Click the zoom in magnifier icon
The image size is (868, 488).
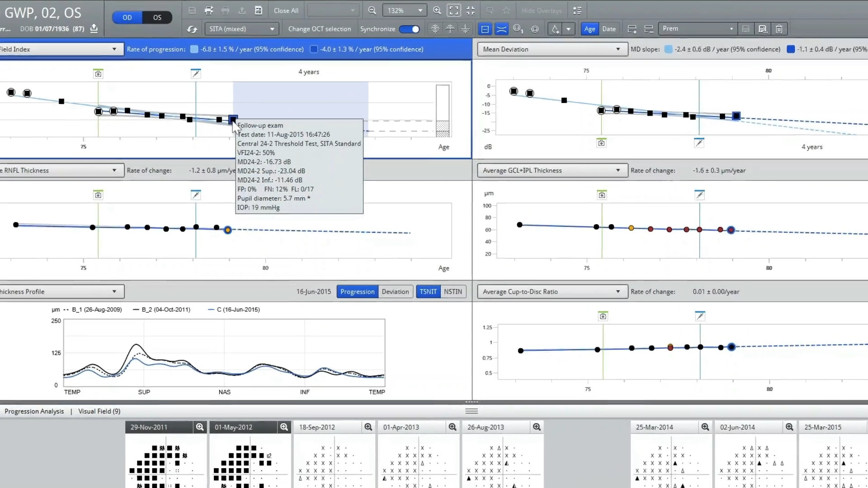[437, 11]
